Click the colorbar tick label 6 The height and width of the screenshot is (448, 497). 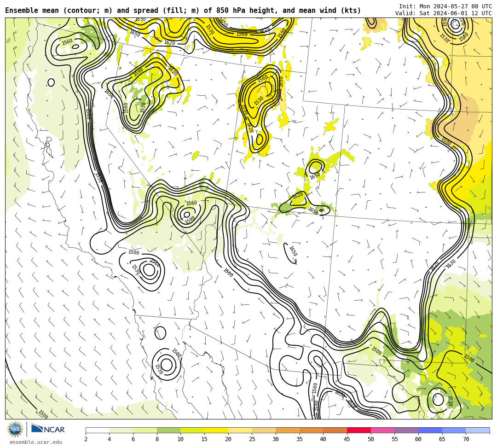point(133,439)
